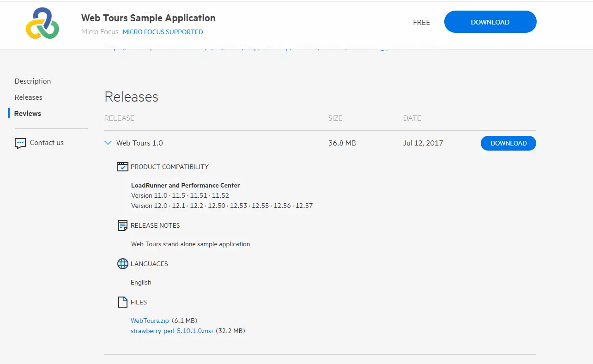The height and width of the screenshot is (364, 593).
Task: Click the Jul 12, 2017 date
Action: 423,143
